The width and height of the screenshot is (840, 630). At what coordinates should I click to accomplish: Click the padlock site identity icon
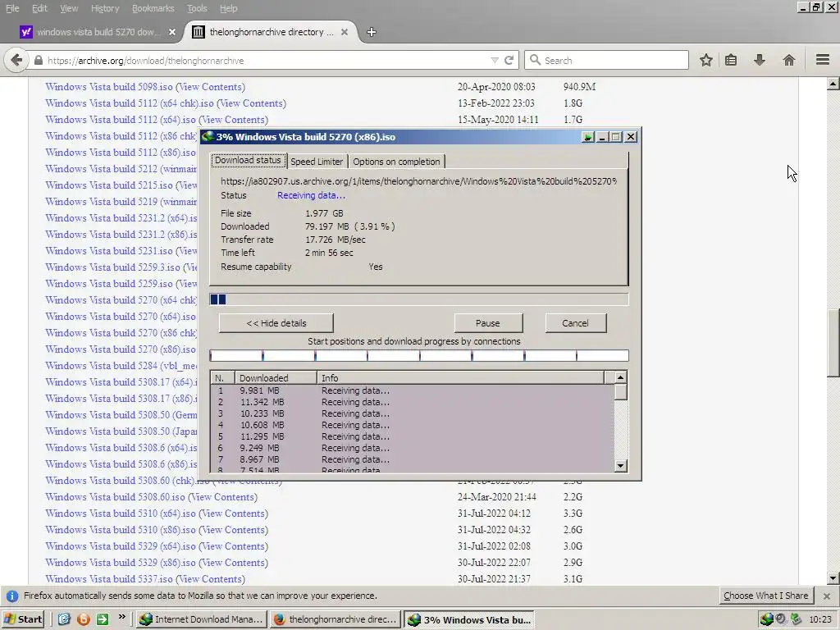pos(38,61)
